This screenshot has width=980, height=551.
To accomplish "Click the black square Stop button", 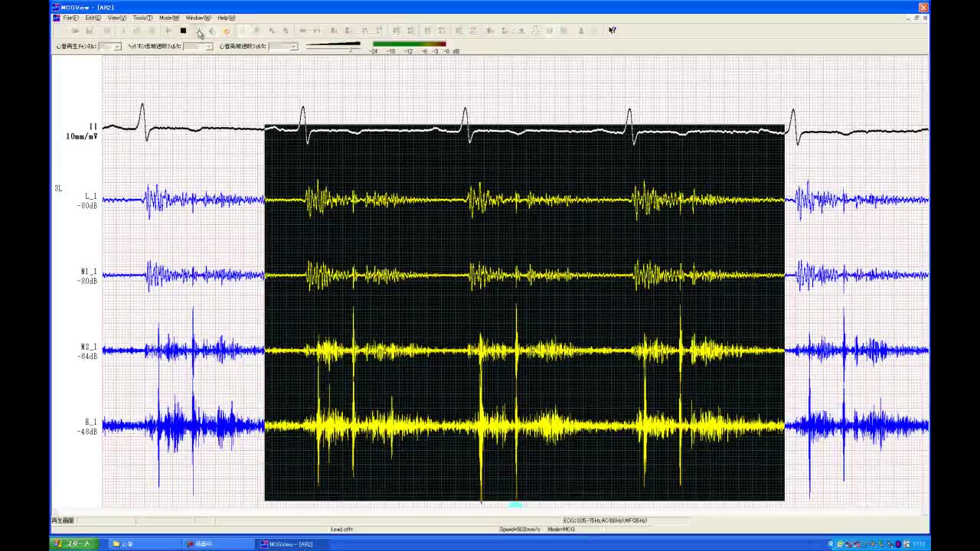I will coord(183,31).
